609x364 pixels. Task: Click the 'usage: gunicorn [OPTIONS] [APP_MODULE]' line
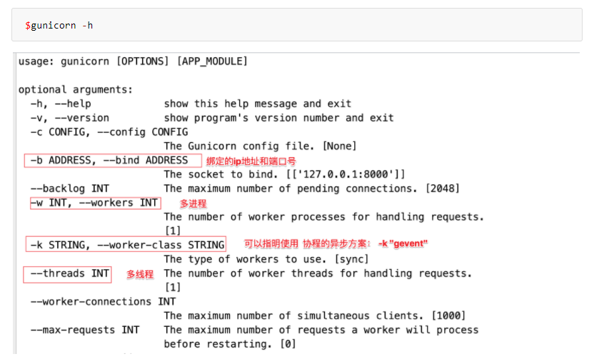[x=133, y=61]
